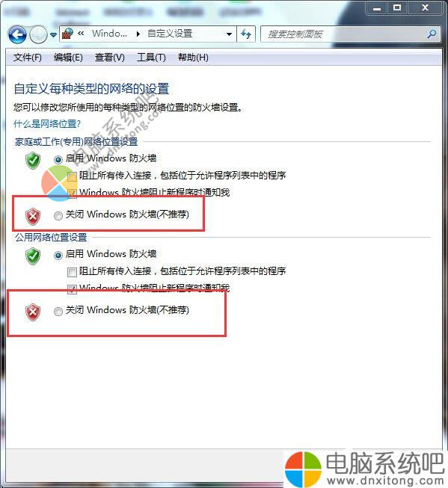Click the 自定义设置 breadcrumb segment
This screenshot has height=488, width=448.
point(170,34)
